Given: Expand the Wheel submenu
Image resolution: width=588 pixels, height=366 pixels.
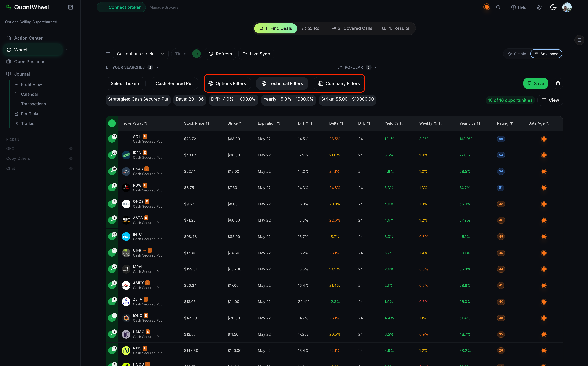Looking at the screenshot, I should (x=66, y=50).
